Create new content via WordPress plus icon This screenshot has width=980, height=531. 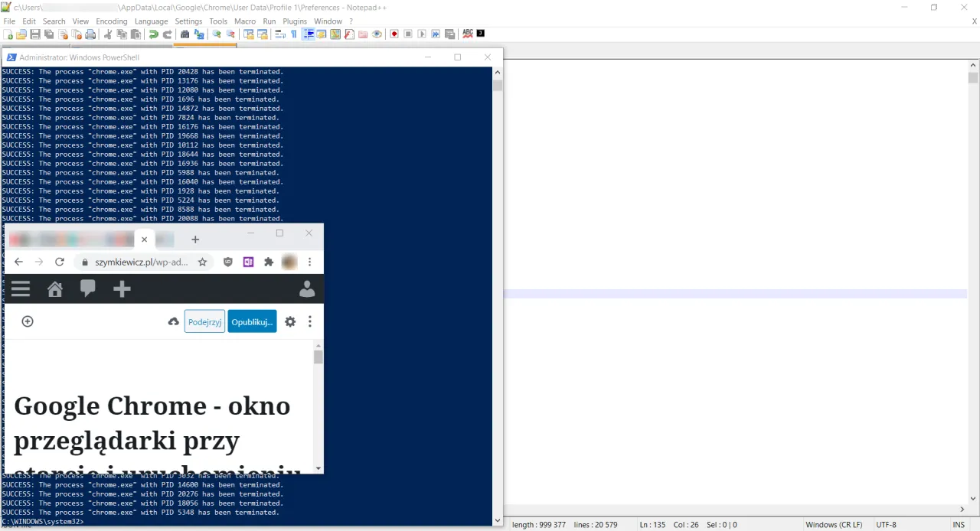pos(121,288)
